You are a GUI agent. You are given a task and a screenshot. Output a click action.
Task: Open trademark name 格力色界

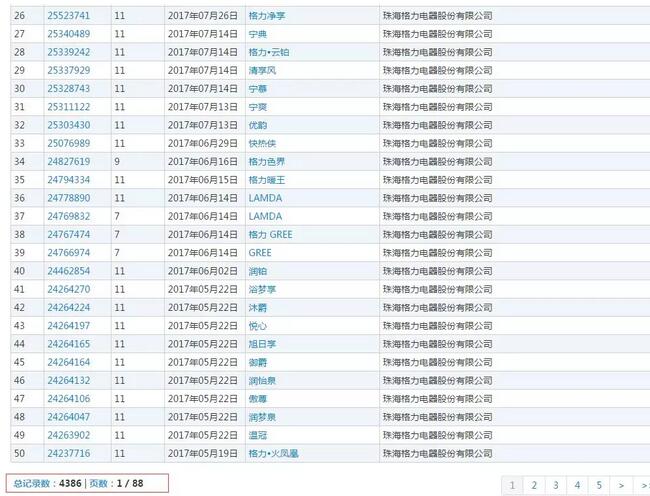[x=267, y=162]
